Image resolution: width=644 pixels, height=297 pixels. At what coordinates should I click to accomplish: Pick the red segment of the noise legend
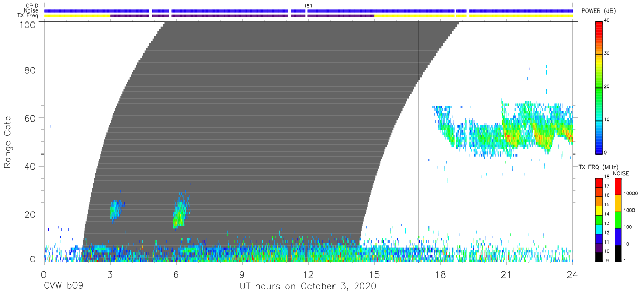click(x=617, y=186)
